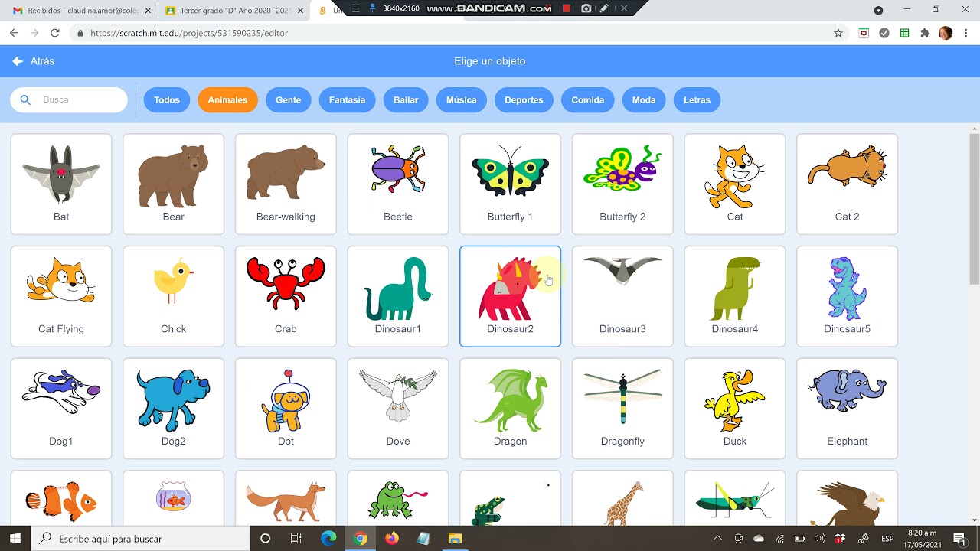Screen dimensions: 980x551
Task: Open the Moda category
Action: pos(644,100)
